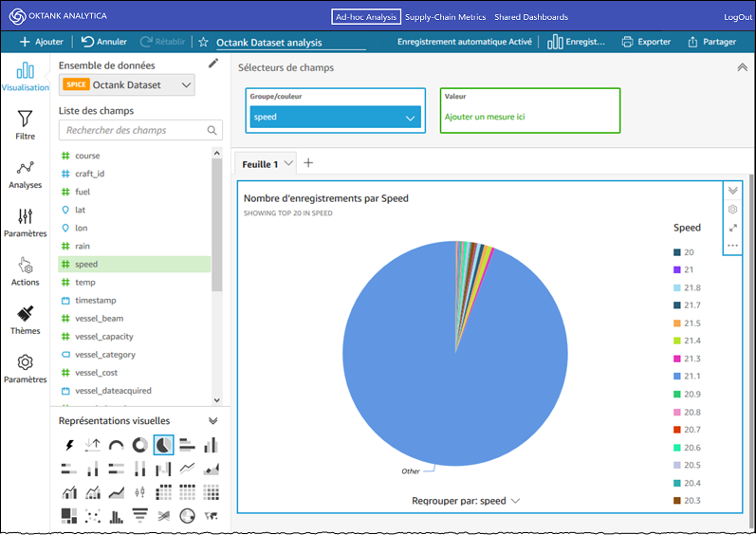Select the box plot visual type
756x535 pixels.
click(x=139, y=492)
